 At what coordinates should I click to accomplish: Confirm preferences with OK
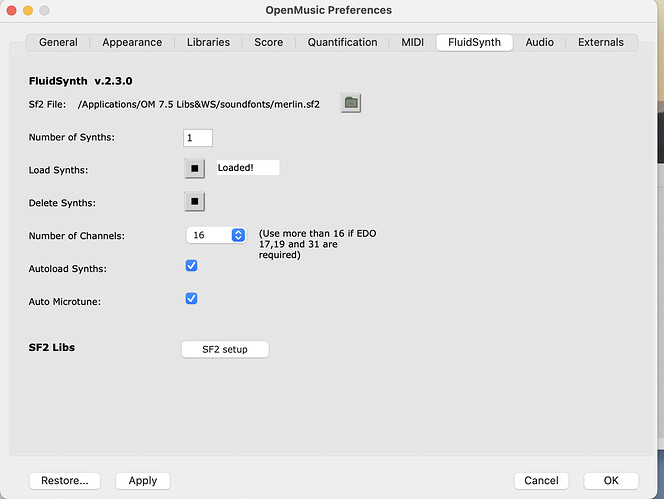click(x=611, y=481)
